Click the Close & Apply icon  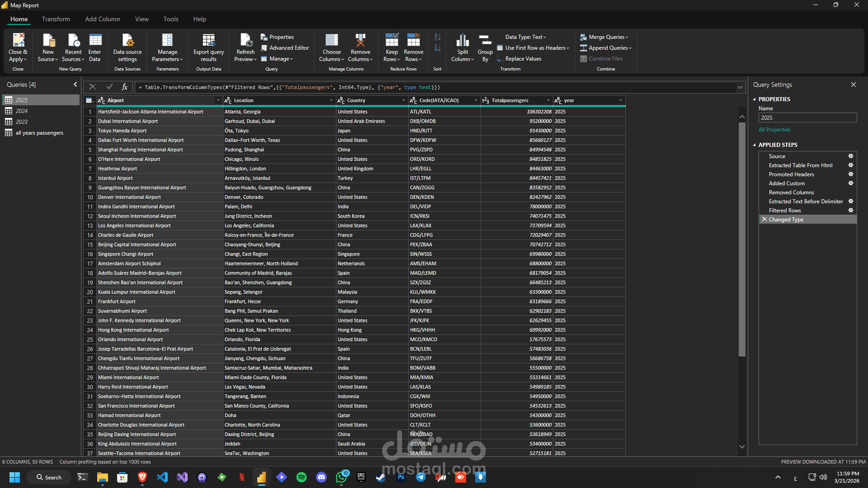coord(18,41)
